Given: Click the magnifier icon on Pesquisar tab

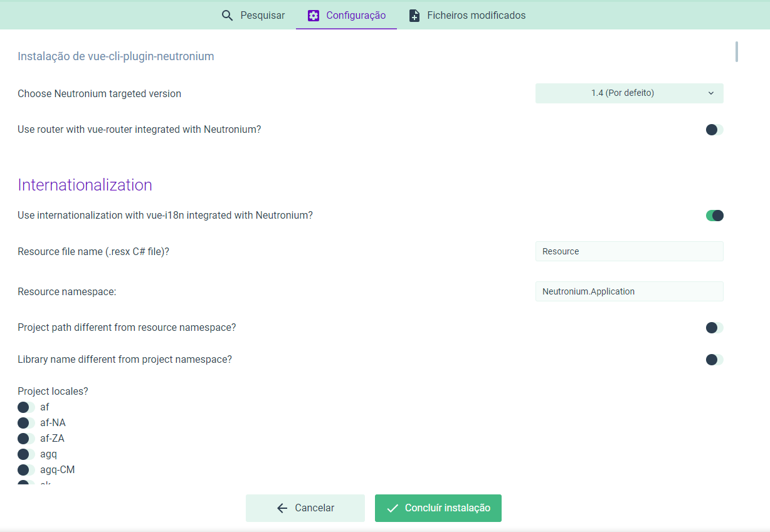Looking at the screenshot, I should [228, 16].
